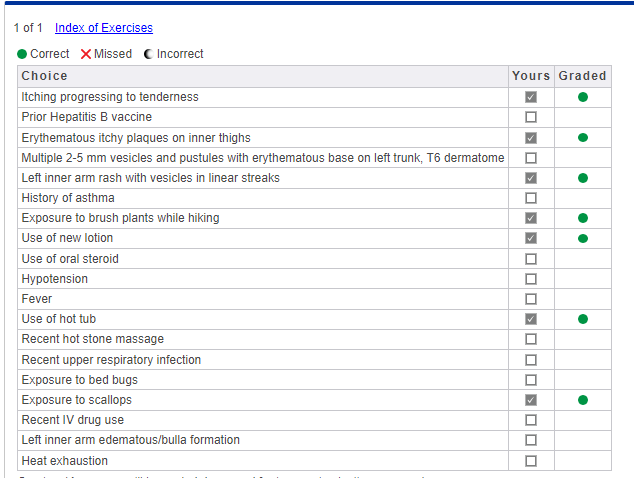Click green graded dot for Use of new lotion

tap(583, 239)
